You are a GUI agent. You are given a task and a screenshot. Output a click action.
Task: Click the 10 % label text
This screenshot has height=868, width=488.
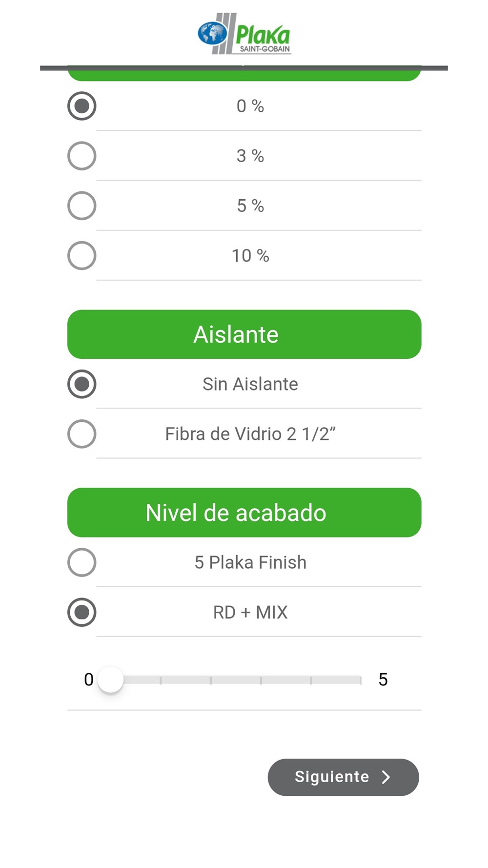click(x=250, y=256)
